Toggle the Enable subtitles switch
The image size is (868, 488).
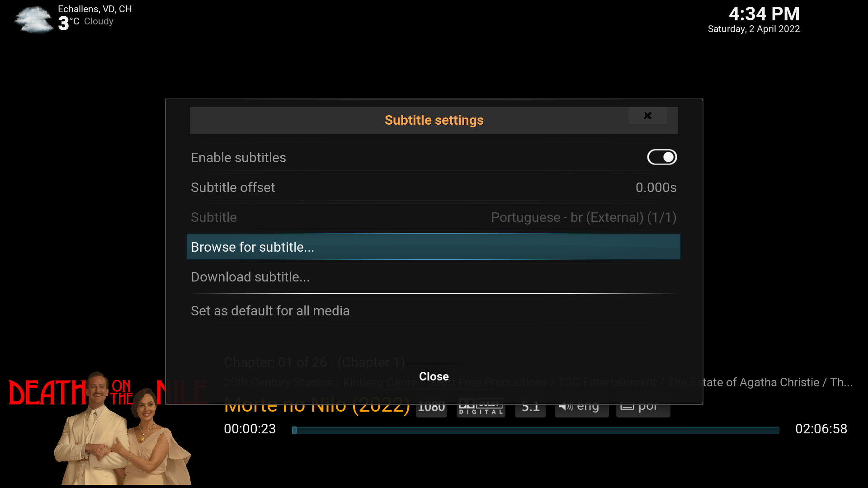[662, 157]
